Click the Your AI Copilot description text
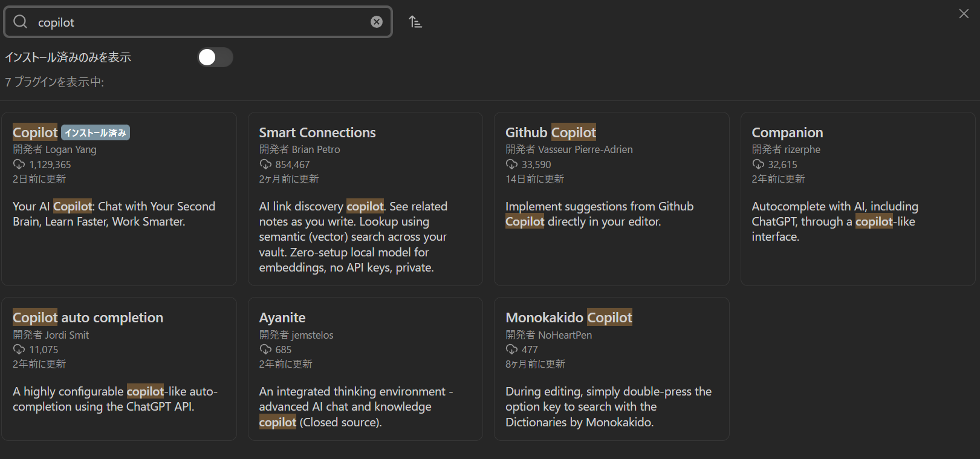 114,214
